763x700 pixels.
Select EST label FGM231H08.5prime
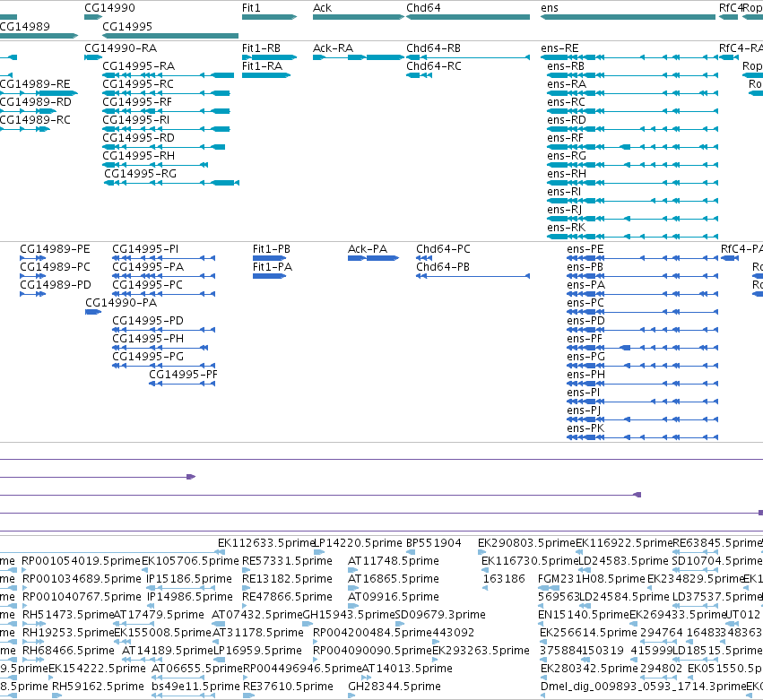[592, 579]
